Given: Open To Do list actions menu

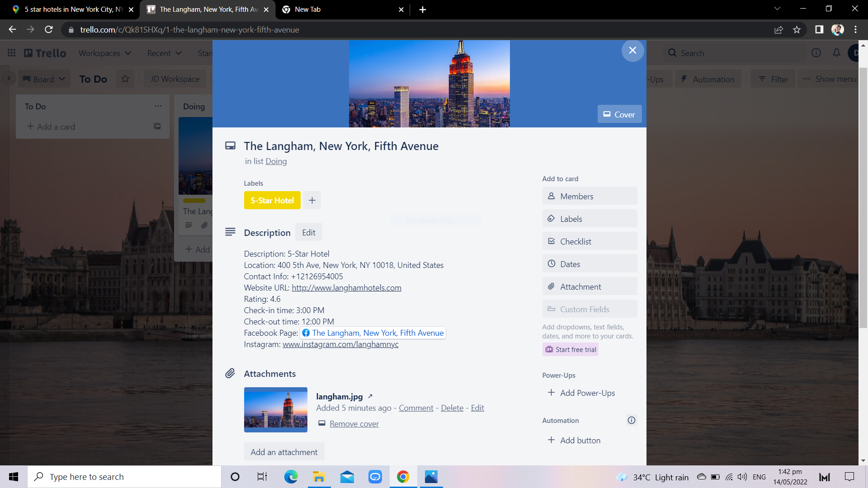Looking at the screenshot, I should coord(158,106).
